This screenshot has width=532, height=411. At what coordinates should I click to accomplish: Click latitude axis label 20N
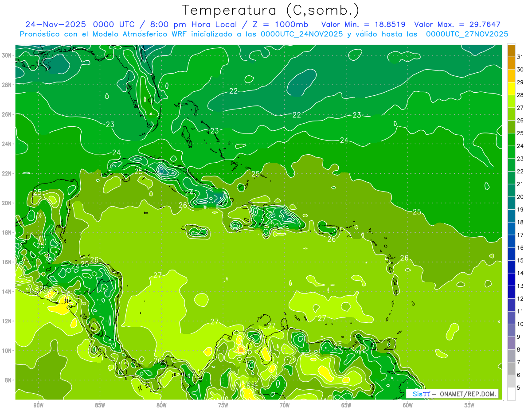[7, 203]
